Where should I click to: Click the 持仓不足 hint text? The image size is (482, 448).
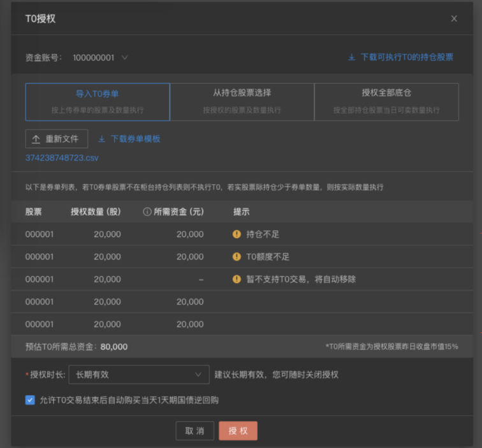pyautogui.click(x=263, y=234)
